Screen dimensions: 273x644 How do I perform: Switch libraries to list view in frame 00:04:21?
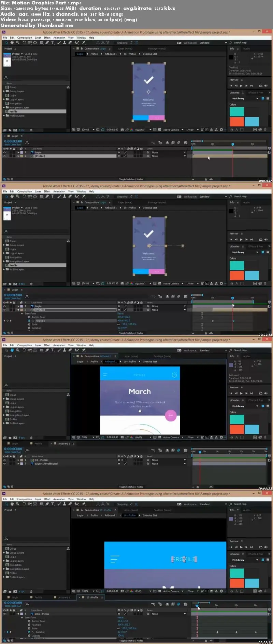(268, 406)
